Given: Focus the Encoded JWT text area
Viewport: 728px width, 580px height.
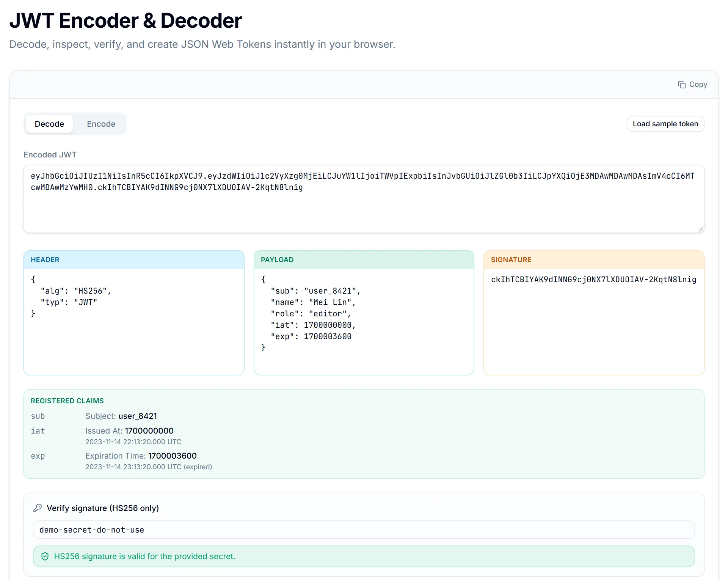Looking at the screenshot, I should [x=364, y=199].
